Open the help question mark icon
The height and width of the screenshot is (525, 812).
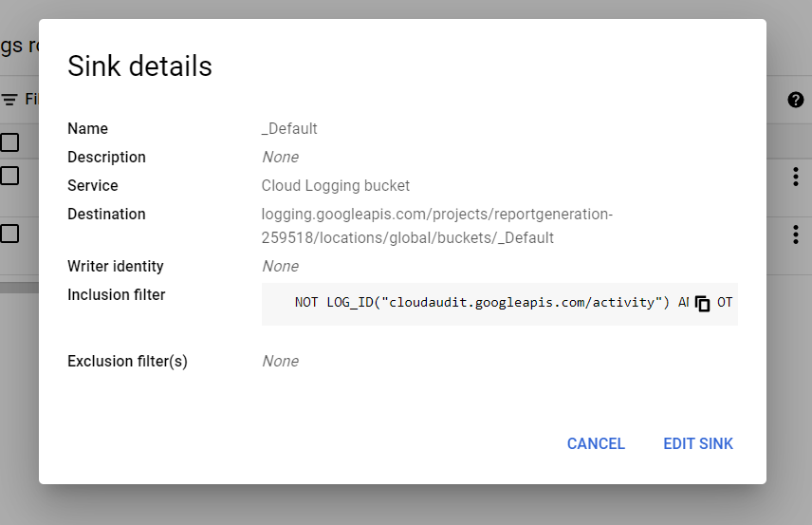[x=796, y=100]
